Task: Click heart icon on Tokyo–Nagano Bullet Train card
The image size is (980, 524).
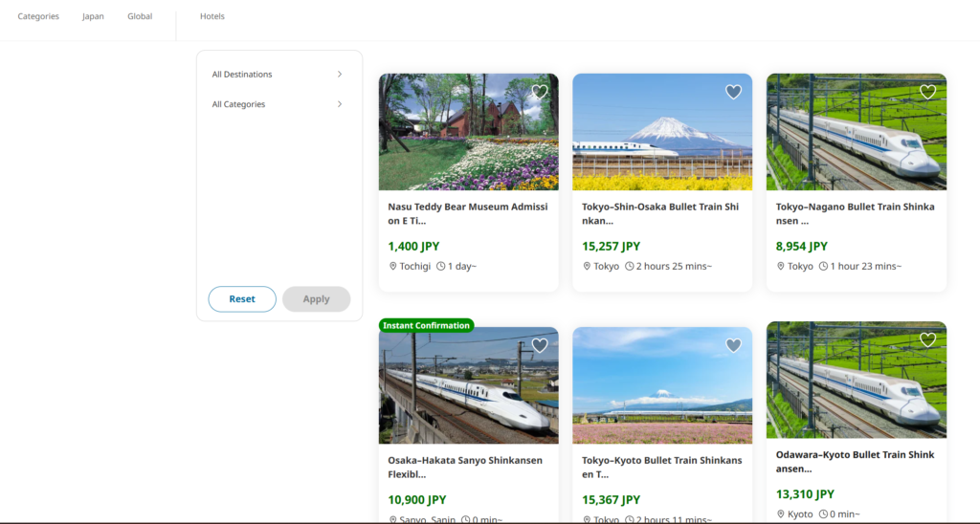Action: [x=927, y=92]
